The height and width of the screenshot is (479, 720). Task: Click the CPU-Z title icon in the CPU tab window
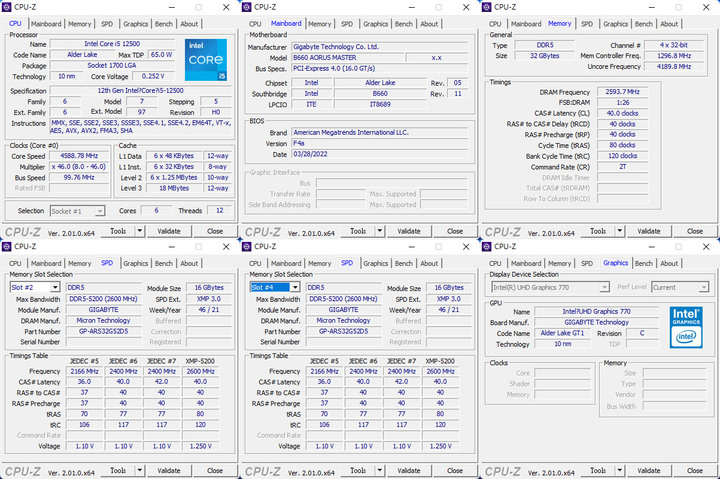6,7
